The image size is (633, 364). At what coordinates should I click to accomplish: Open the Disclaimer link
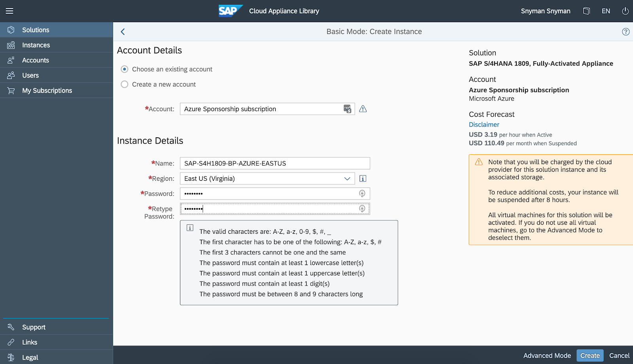[484, 125]
